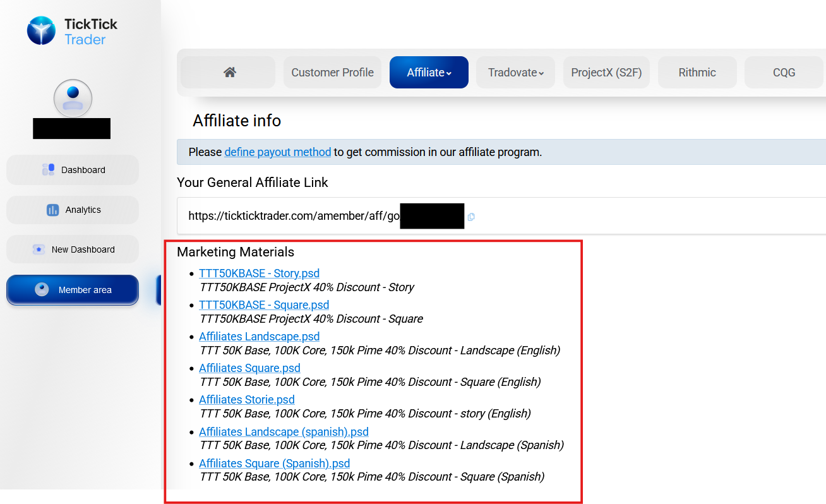Click the home icon tab

point(228,73)
